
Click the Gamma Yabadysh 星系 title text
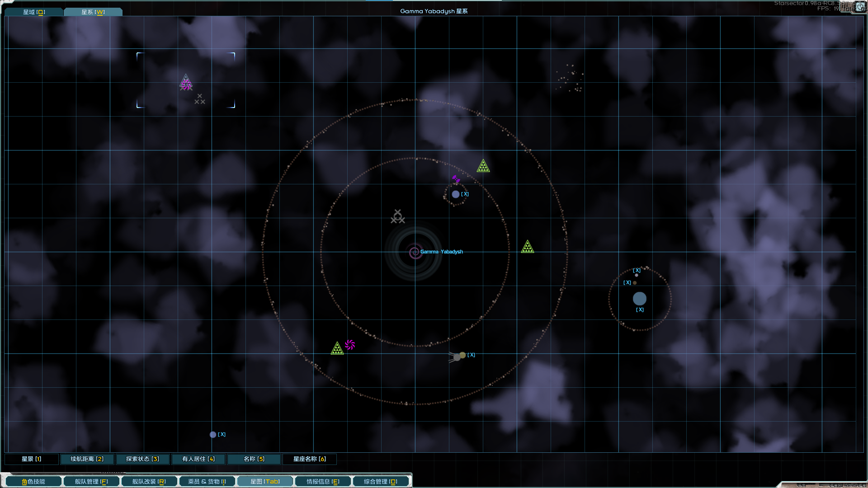click(434, 11)
